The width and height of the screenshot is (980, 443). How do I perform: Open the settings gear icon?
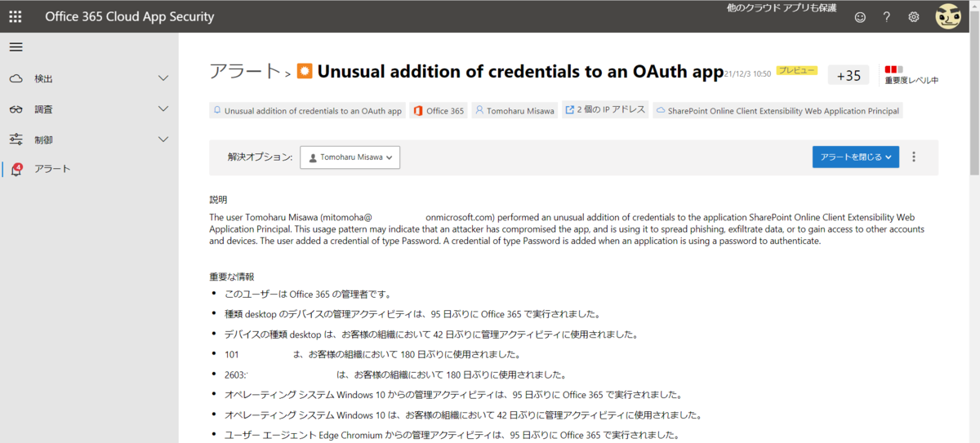914,17
